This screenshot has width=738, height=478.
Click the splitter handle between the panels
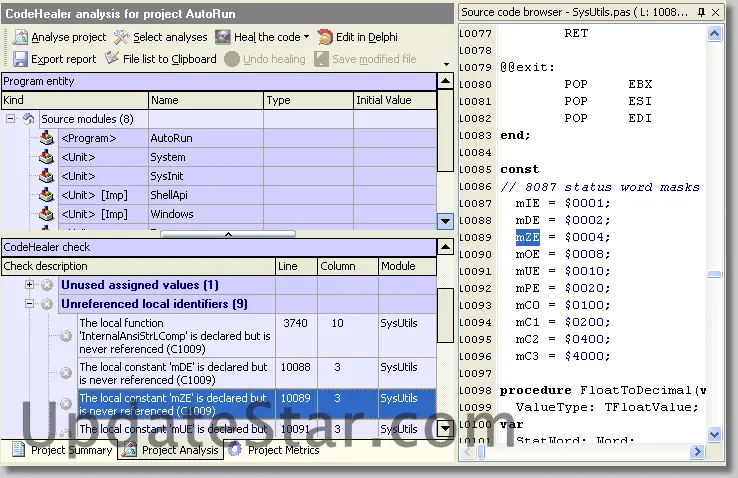(228, 234)
